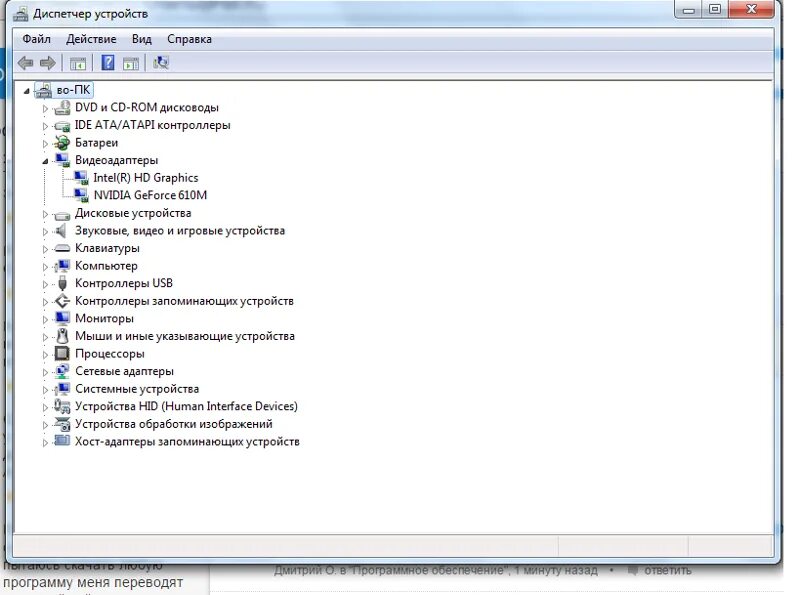This screenshot has width=800, height=595.
Task: Select the Системные устройства label
Action: pyautogui.click(x=137, y=389)
